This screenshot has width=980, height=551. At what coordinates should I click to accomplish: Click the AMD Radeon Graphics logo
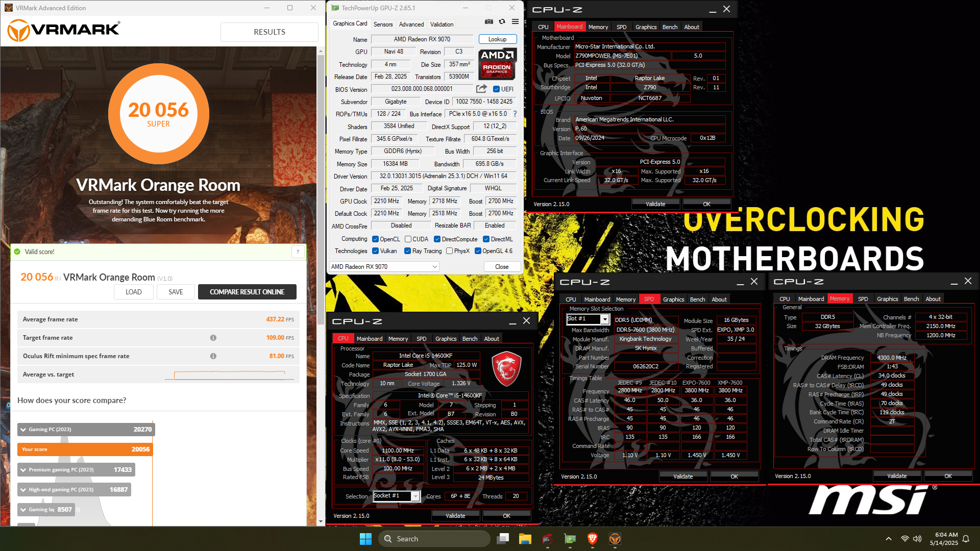coord(497,64)
